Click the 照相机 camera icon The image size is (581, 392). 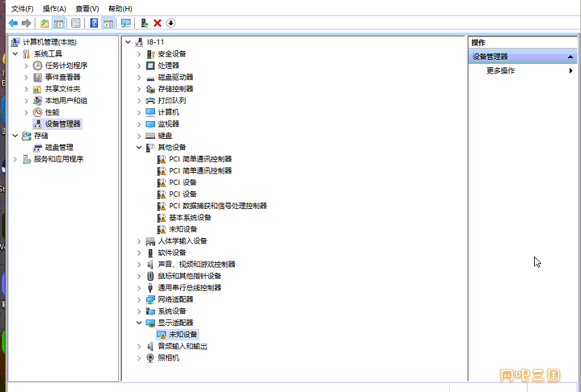click(x=150, y=358)
